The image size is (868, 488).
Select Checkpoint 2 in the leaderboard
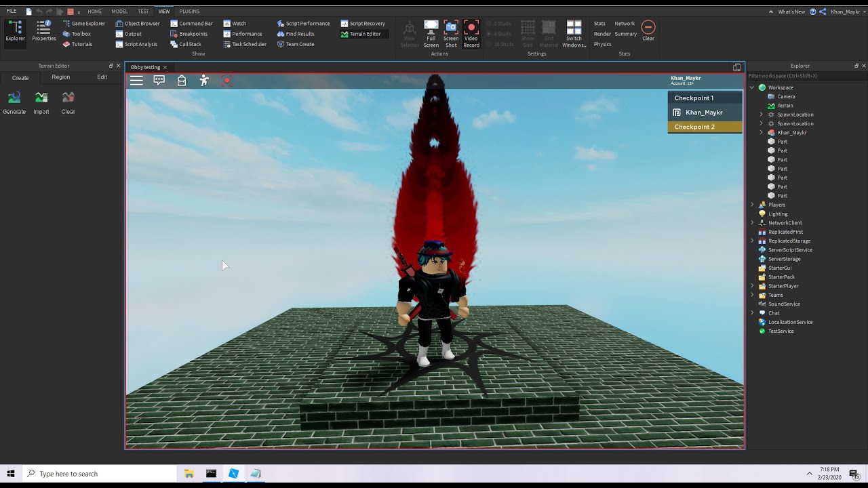click(705, 127)
